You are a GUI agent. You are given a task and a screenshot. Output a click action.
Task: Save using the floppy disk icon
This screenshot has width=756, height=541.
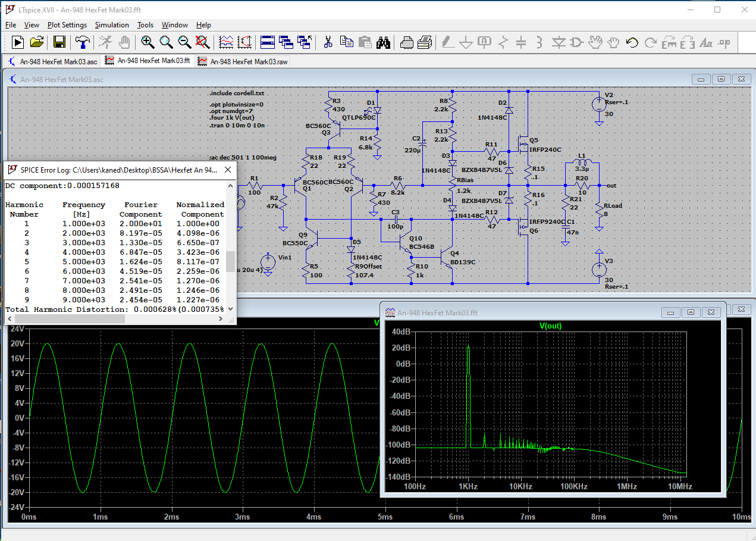[59, 42]
